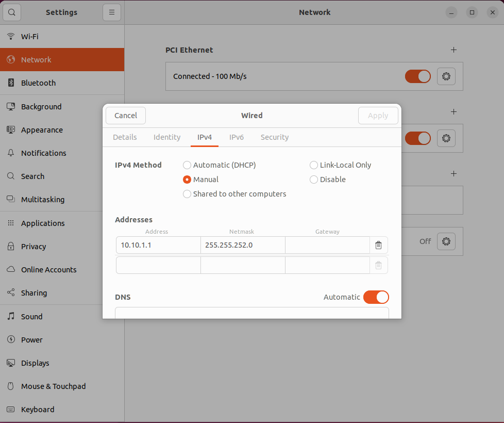This screenshot has width=504, height=423.
Task: Add a new PCI Ethernet connection
Action: [453, 50]
